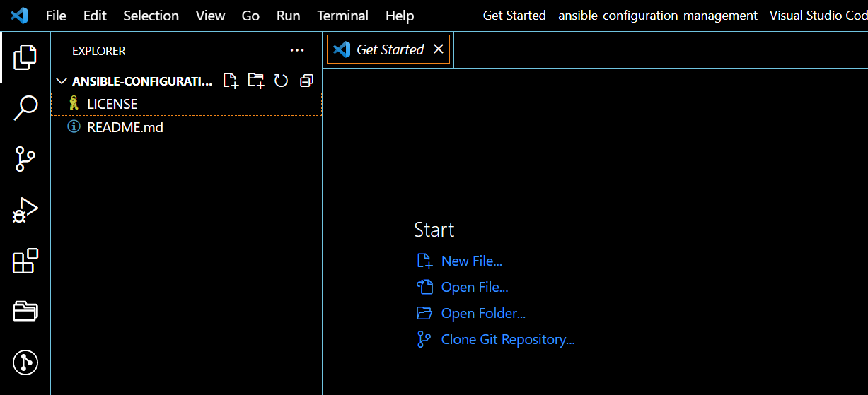868x395 pixels.
Task: Click the Open Folder... link
Action: tap(483, 313)
